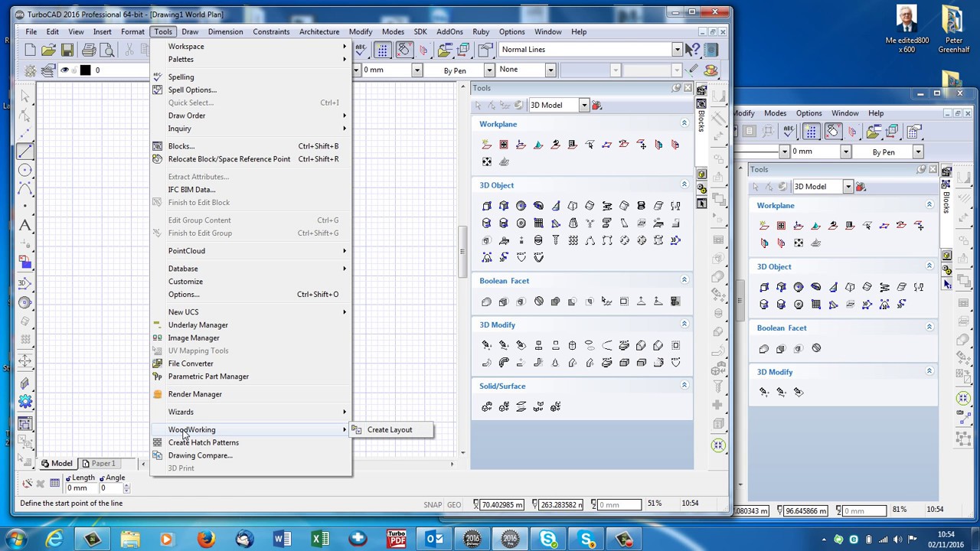Select Customize from Tools menu
This screenshot has height=551, width=980.
[x=251, y=282]
